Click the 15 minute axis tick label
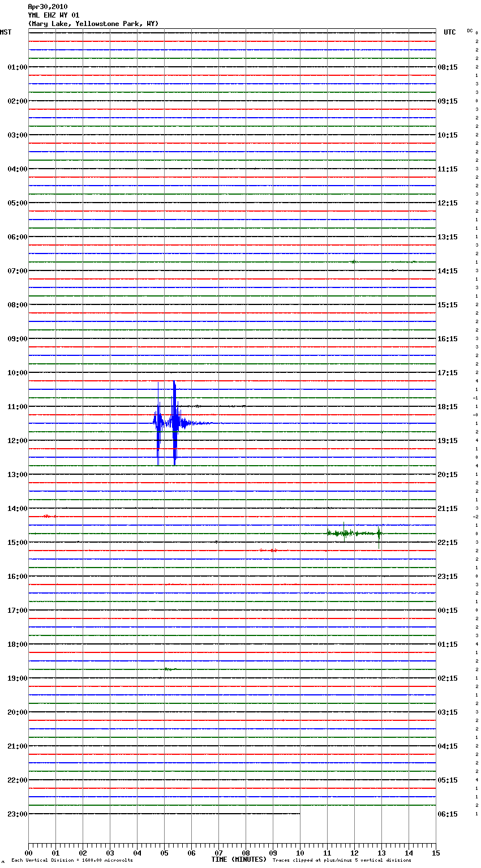This screenshot has width=481, height=868. point(436,853)
